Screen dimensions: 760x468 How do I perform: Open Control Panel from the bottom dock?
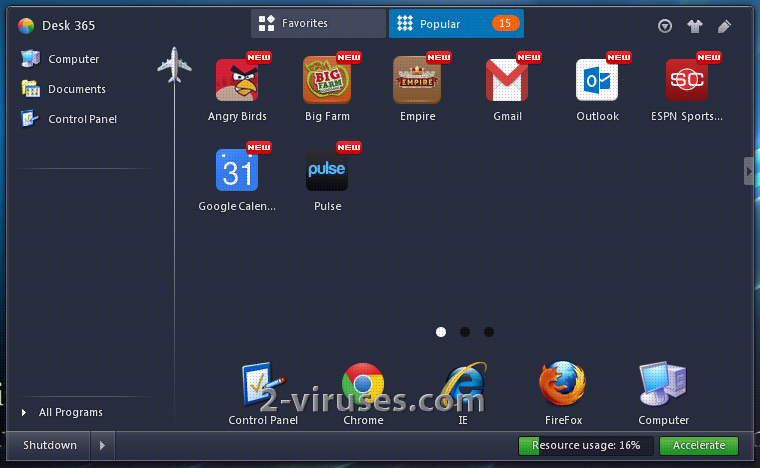pyautogui.click(x=263, y=385)
